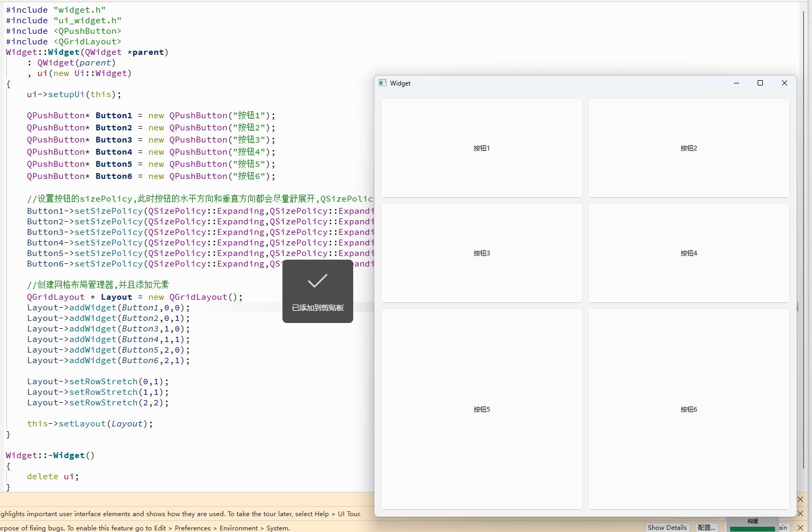Screen dimensions: 812x532
Task: Click 按钮2 in the Widget window
Action: (688, 148)
